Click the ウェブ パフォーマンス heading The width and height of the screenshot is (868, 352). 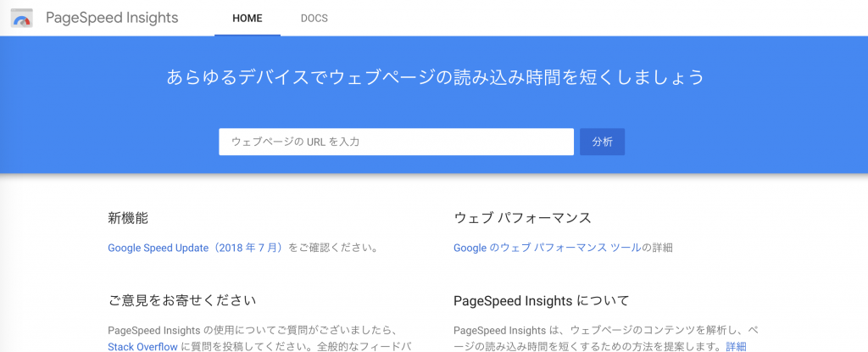(522, 218)
